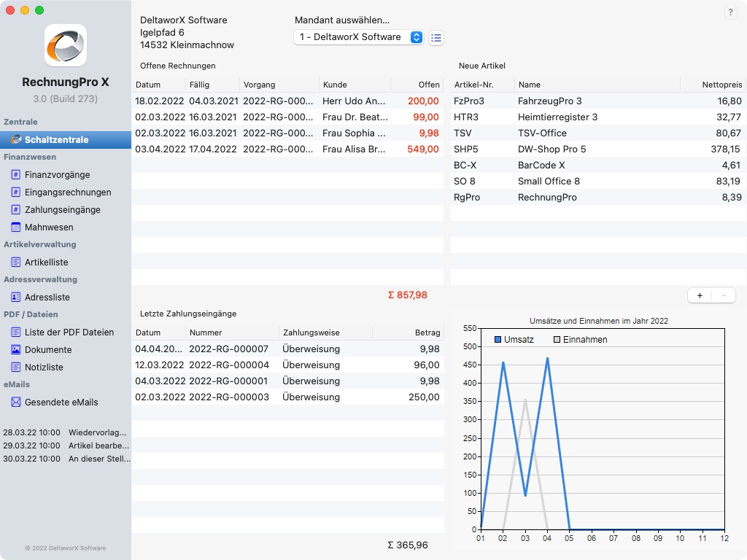Open Eingangsrechnungen in the sidebar
This screenshot has height=560, width=747.
click(67, 192)
